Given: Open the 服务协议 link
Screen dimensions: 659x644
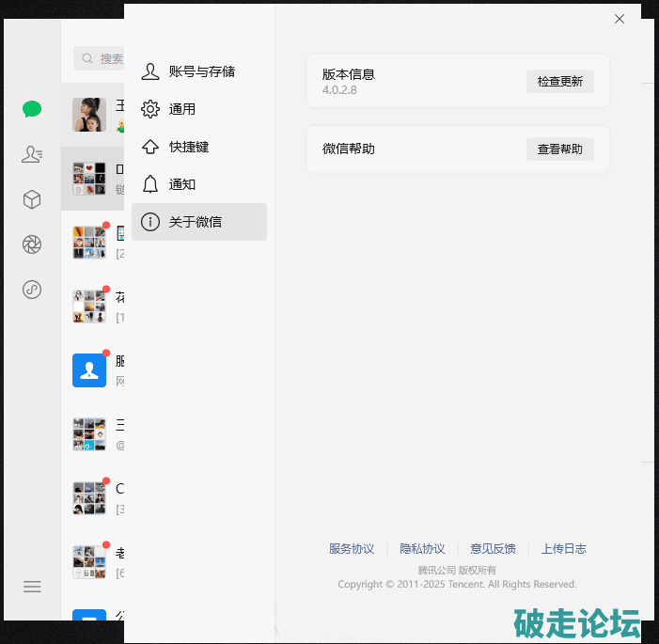Looking at the screenshot, I should coord(352,549).
